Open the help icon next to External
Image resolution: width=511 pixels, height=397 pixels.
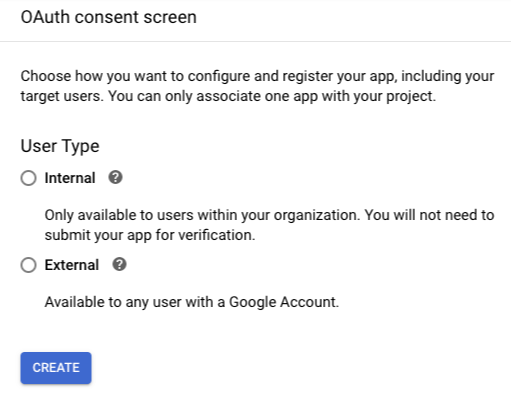click(119, 264)
